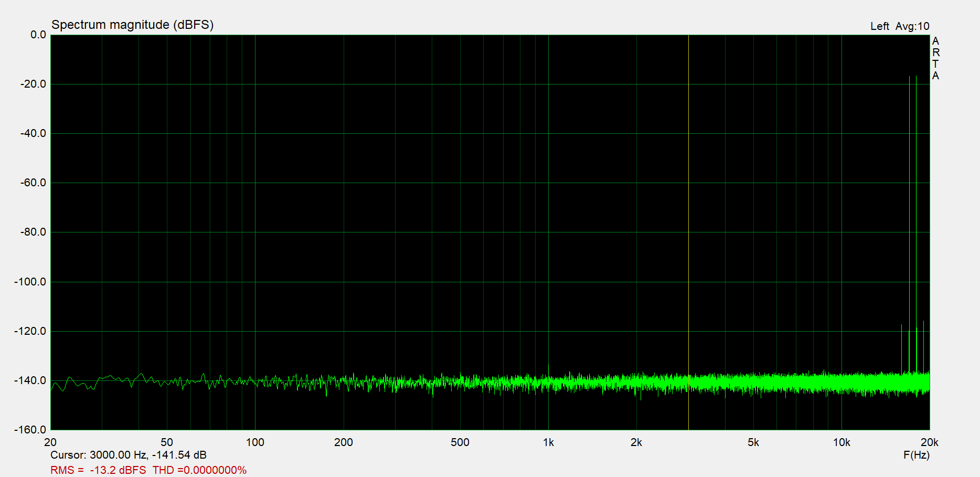Click the 'F(Hz)' axis unit label
The height and width of the screenshot is (477, 980).
point(917,455)
